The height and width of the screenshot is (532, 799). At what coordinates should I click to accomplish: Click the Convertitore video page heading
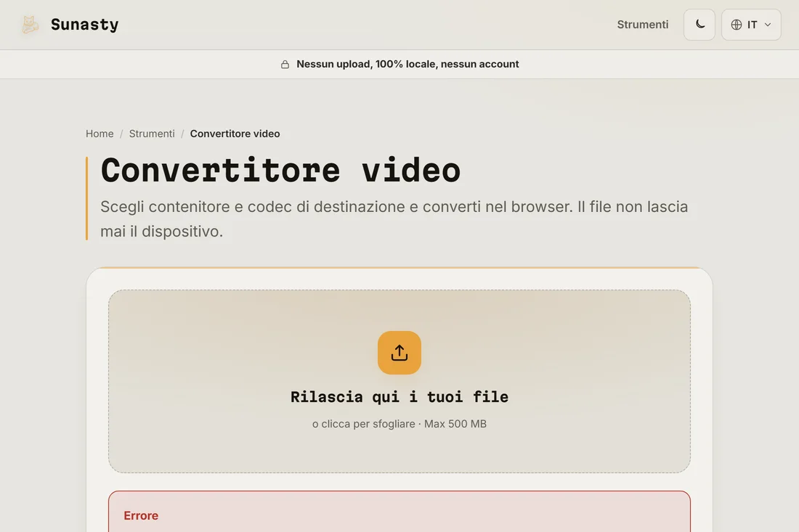(x=281, y=170)
